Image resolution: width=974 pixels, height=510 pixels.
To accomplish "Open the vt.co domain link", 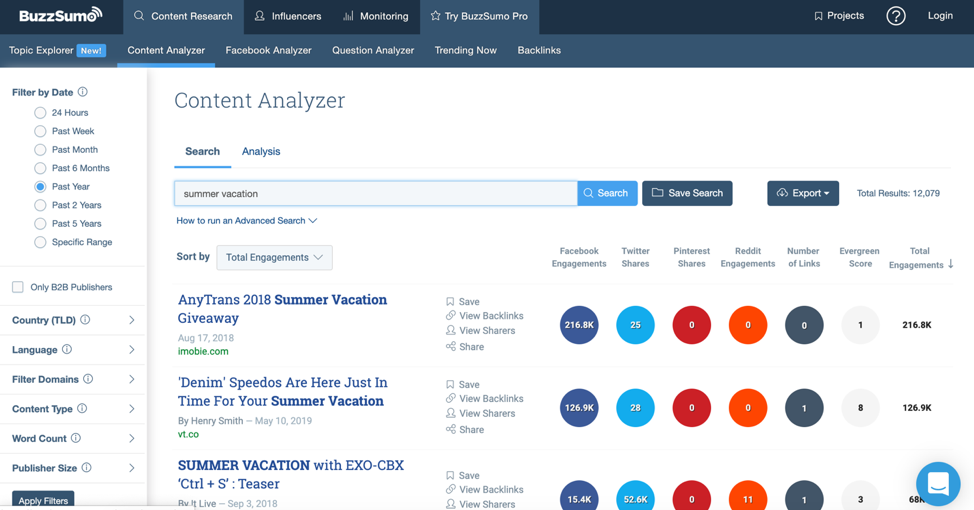I will [x=188, y=434].
